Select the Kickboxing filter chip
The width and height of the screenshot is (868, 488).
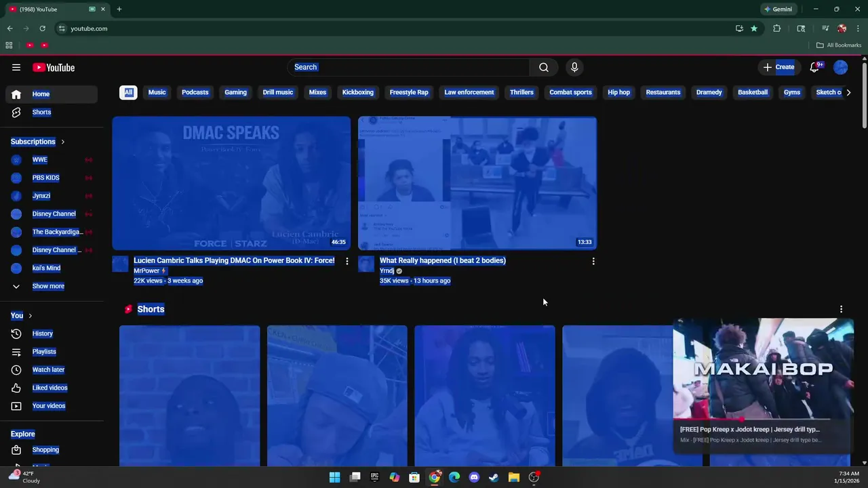pyautogui.click(x=358, y=92)
